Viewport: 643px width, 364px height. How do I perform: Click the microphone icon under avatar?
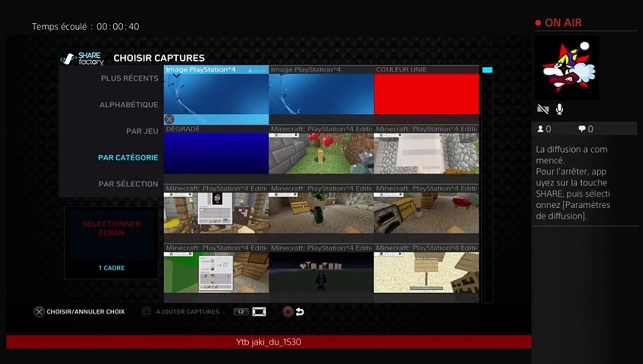click(x=560, y=109)
